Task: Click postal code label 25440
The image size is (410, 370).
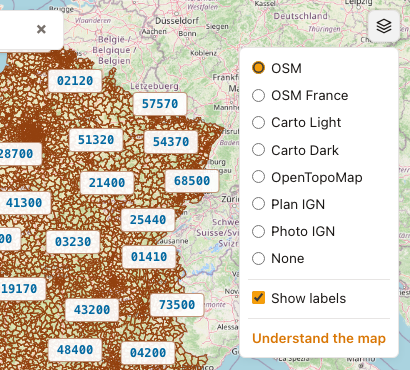Action: (x=148, y=220)
